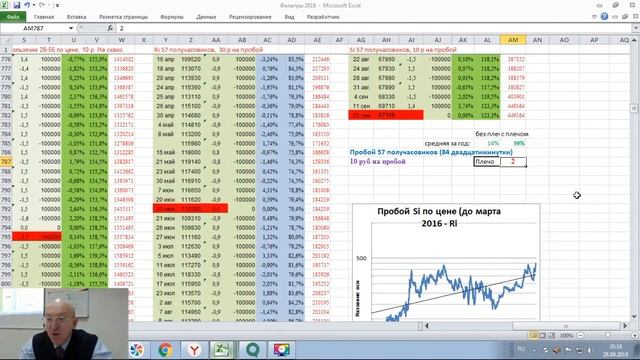Click the volume speaker icon in tray

[557, 350]
